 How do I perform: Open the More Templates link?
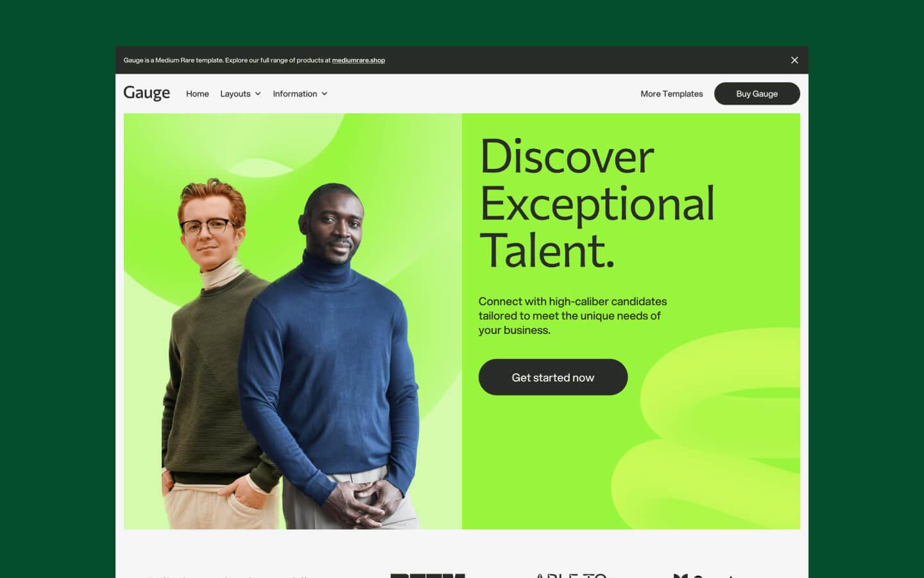[672, 94]
